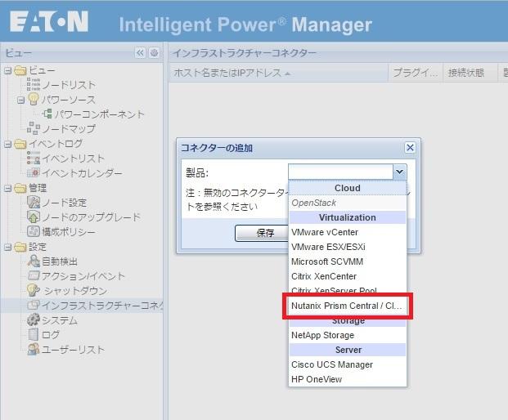Select Nutanix Prism Central option
Image resolution: width=508 pixels, height=420 pixels.
348,306
